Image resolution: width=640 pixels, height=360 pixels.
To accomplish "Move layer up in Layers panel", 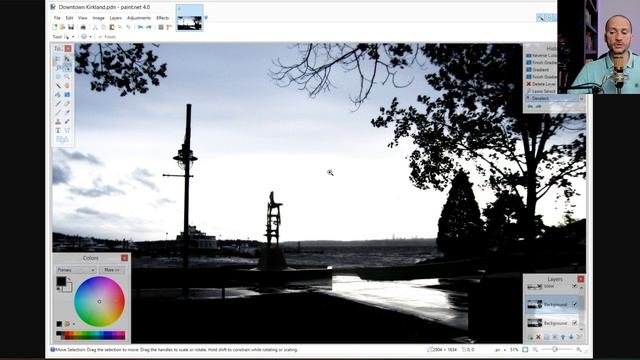I will tap(563, 337).
